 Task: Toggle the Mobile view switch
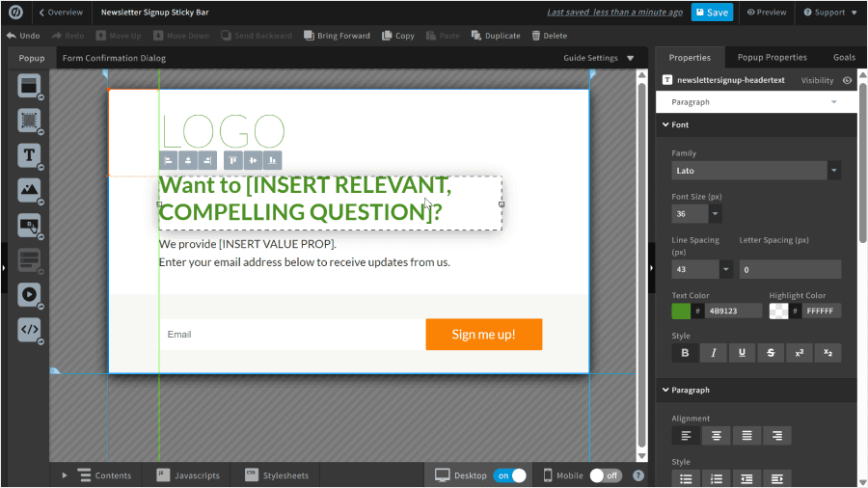tap(606, 475)
